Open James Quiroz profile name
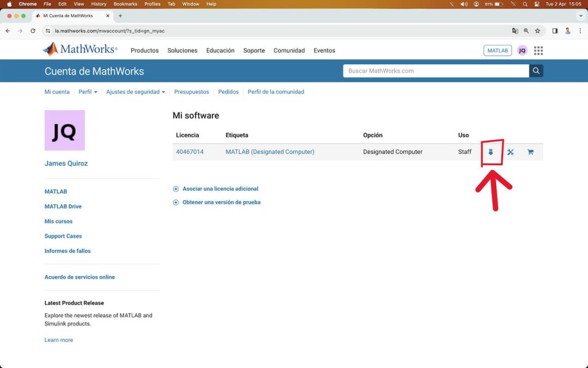Viewport: 588px width, 368px height. (x=66, y=163)
